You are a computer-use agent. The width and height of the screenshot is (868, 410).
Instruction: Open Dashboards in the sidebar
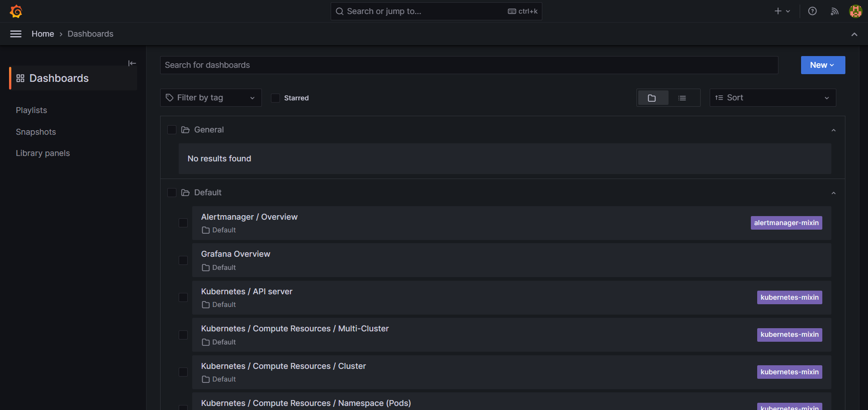[73, 78]
